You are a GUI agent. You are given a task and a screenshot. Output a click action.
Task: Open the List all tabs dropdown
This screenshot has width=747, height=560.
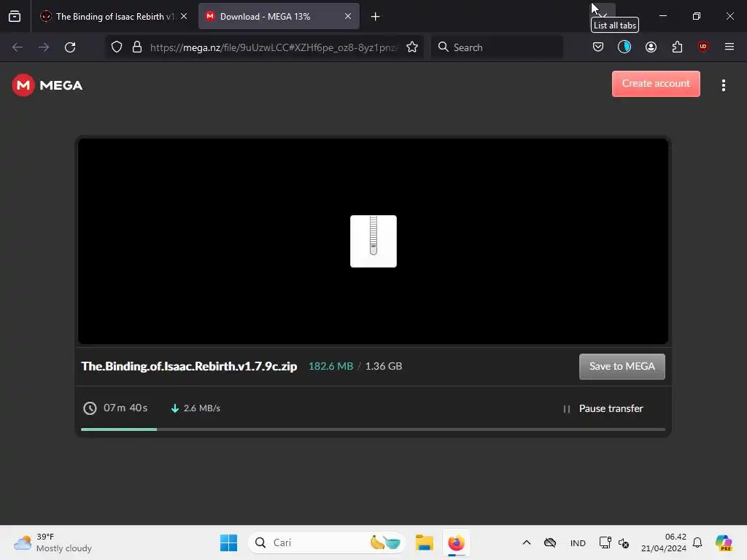tap(603, 16)
